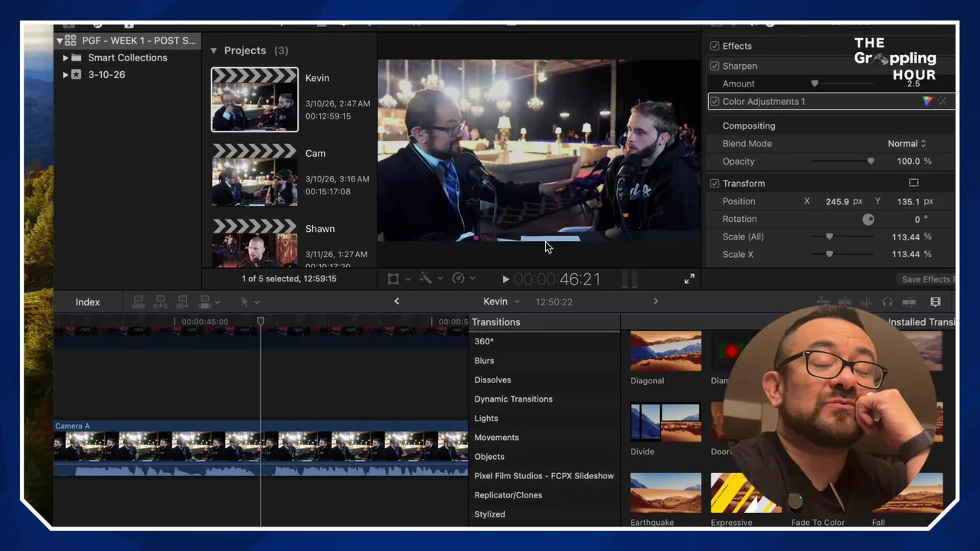This screenshot has width=980, height=551.
Task: Toggle the Transform checkbox
Action: click(714, 184)
